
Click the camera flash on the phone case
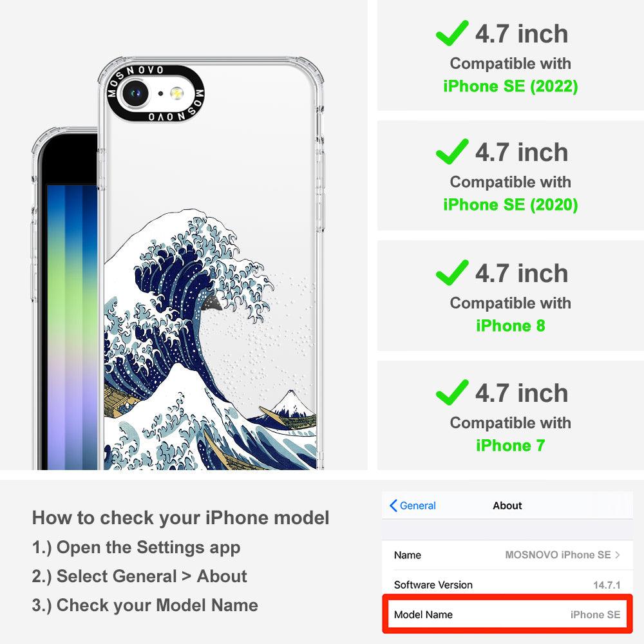[176, 93]
